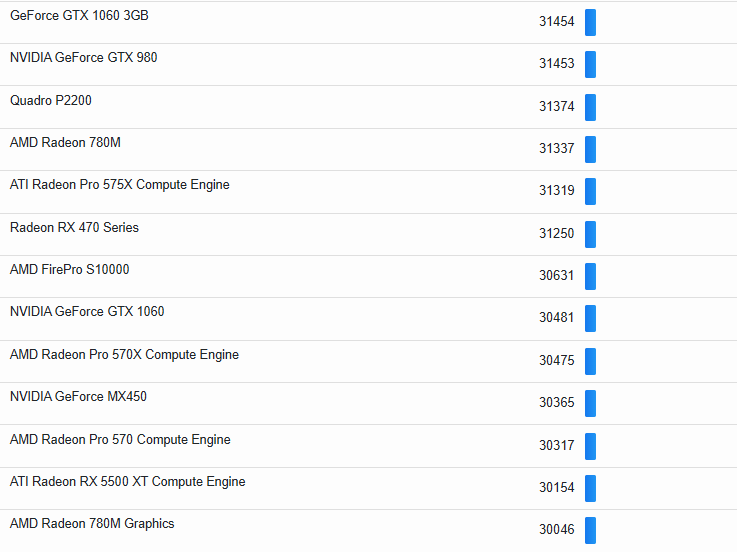Select the 30631 score of FirePro S10000

(556, 276)
